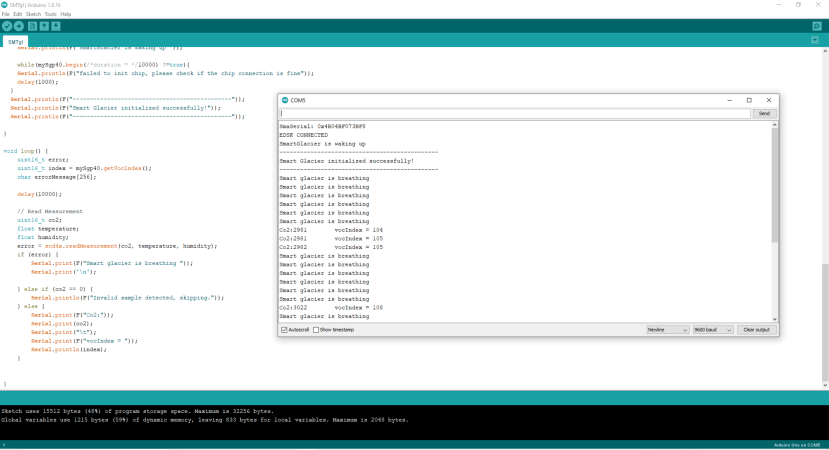Click 'EDSK CONNECTED' output line

(x=303, y=135)
